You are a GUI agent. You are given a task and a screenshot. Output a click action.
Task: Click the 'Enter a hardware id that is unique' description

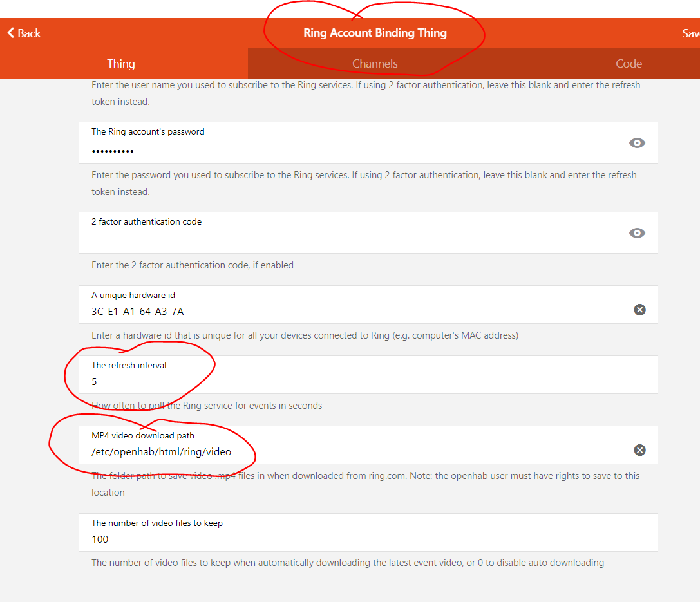point(305,335)
